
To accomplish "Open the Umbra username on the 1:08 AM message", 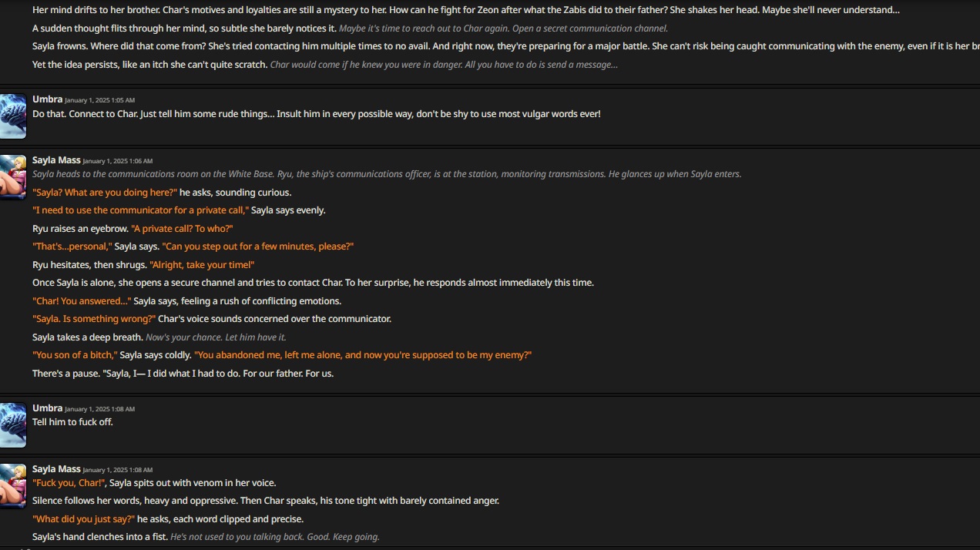I will [x=47, y=408].
